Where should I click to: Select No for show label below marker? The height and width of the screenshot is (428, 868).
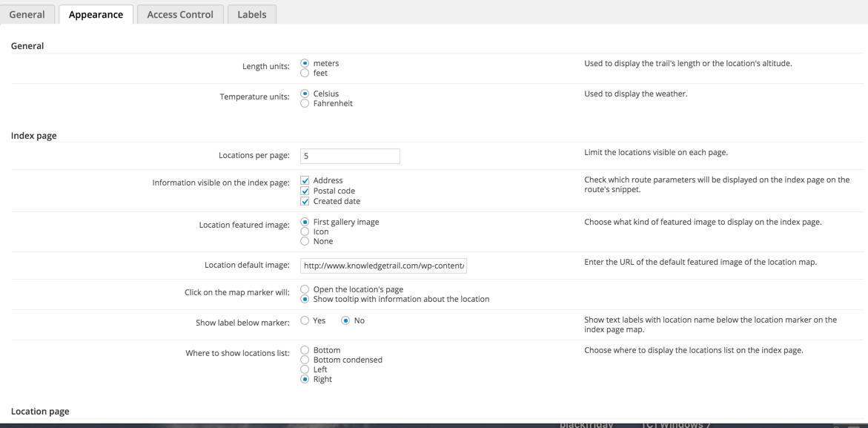coord(345,320)
